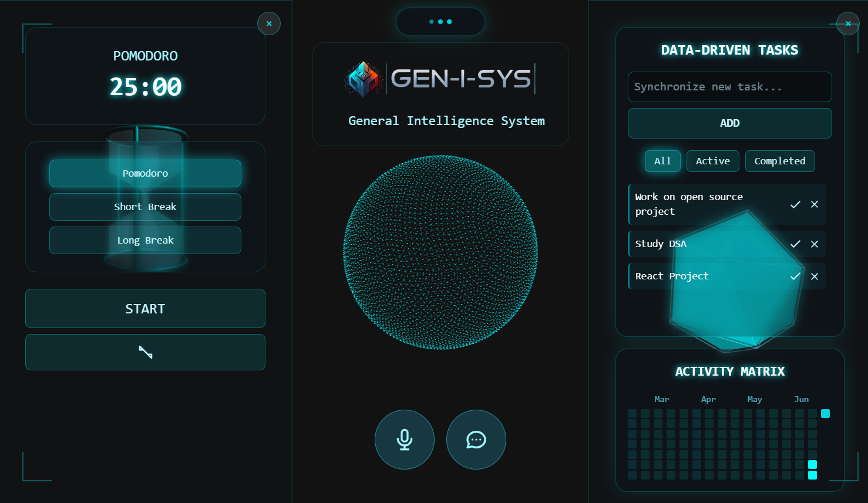This screenshot has width=868, height=503.
Task: Show only Active tasks
Action: click(x=712, y=161)
